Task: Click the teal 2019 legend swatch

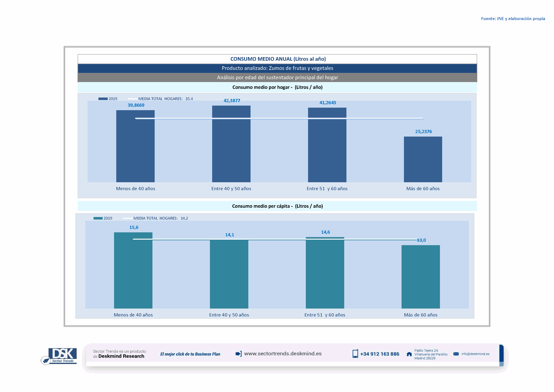Action: (x=98, y=218)
